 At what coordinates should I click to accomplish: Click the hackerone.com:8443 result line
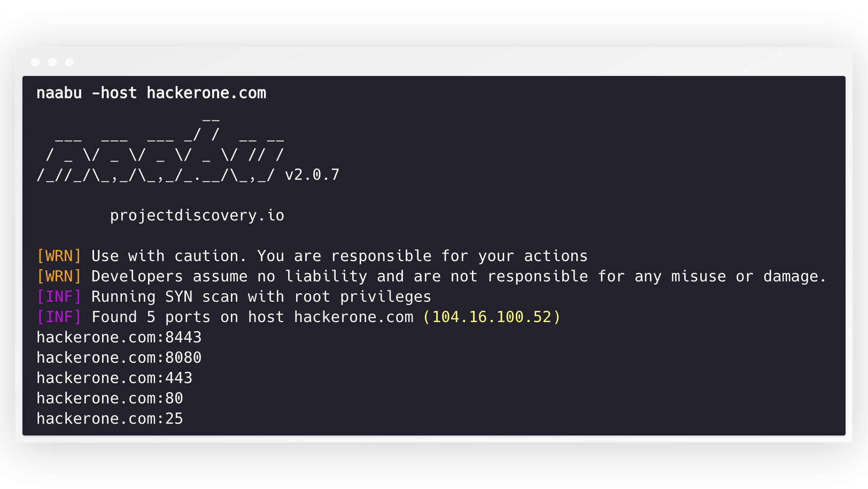[119, 338]
